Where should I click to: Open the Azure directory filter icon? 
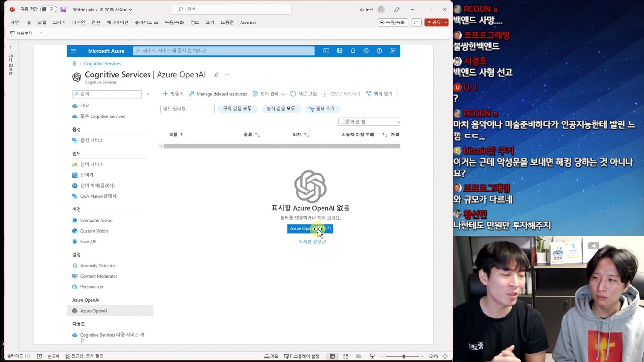click(340, 51)
